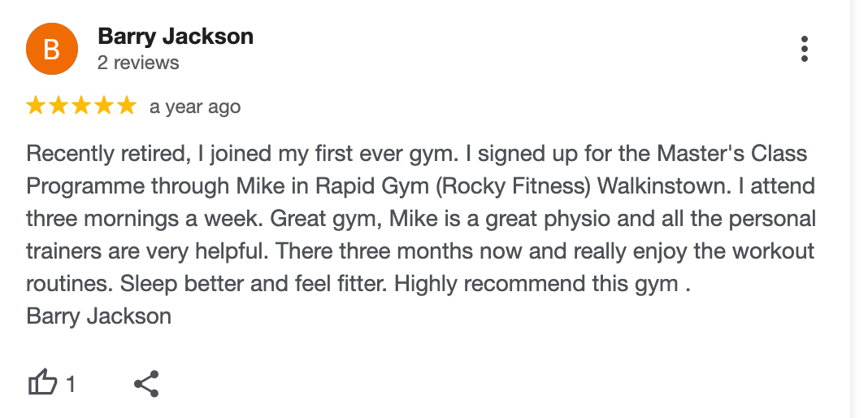Viewport: 868px width, 418px height.
Task: Open the three-dot review options menu
Action: point(804,49)
